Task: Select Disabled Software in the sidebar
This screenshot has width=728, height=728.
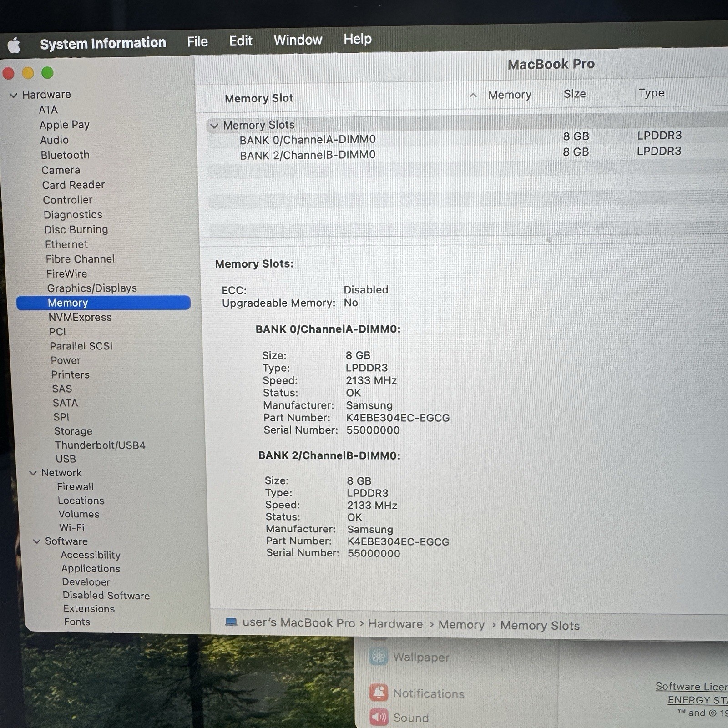Action: click(106, 596)
